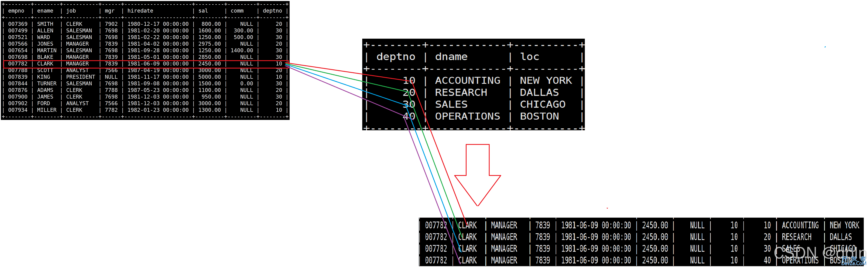Click NULL in KING's mgr cell

click(111, 77)
